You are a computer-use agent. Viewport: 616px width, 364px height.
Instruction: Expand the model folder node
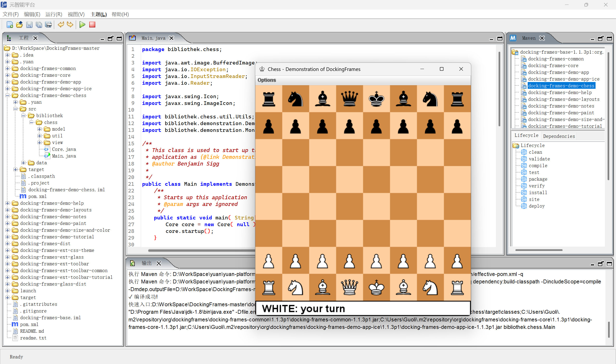[39, 129]
